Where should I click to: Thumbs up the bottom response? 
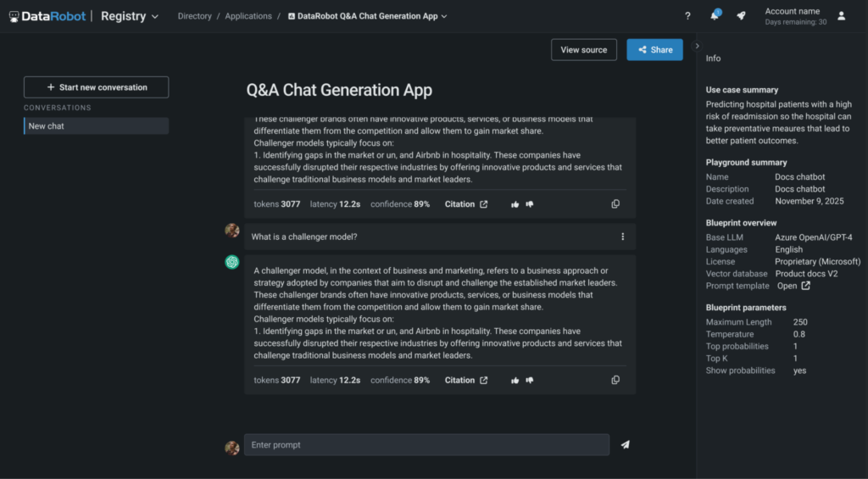click(x=515, y=381)
